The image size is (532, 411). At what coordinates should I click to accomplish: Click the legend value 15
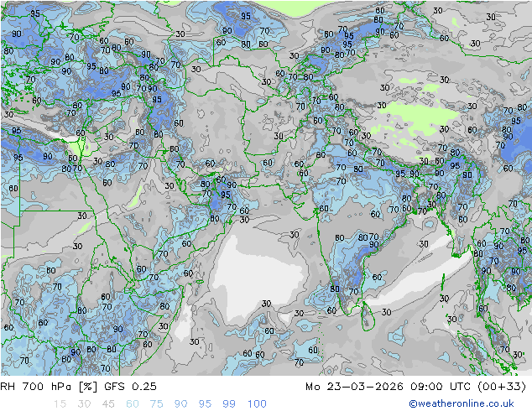60,403
